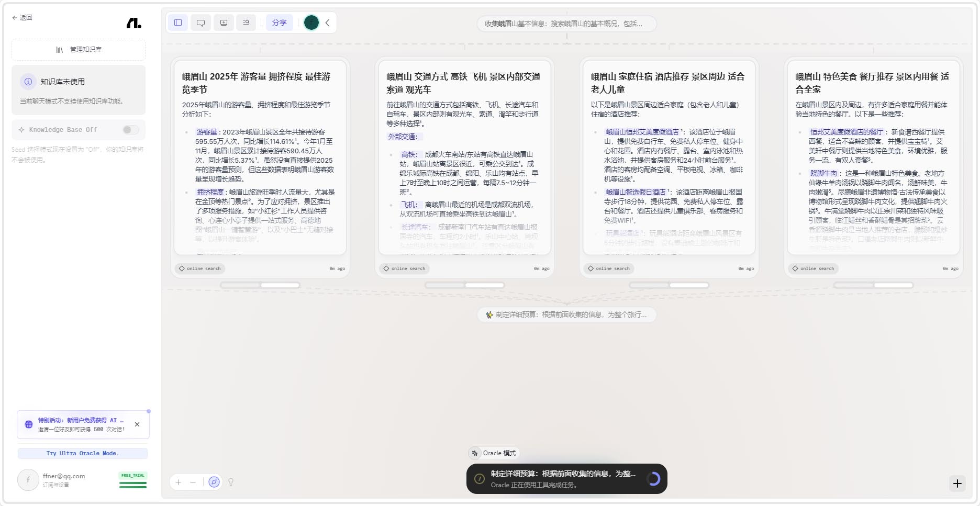Toggle the sidebar panel layout icon
Viewport: 980px width, 506px height.
178,23
